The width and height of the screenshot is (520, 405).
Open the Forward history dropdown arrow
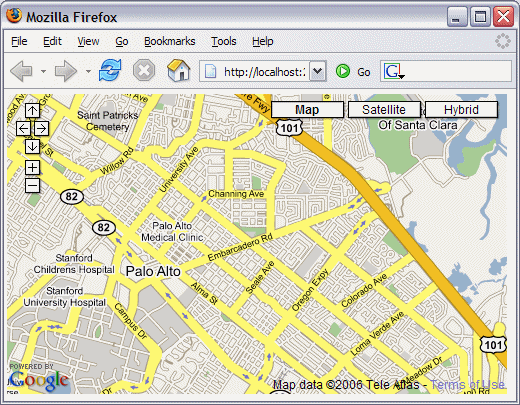coord(88,71)
